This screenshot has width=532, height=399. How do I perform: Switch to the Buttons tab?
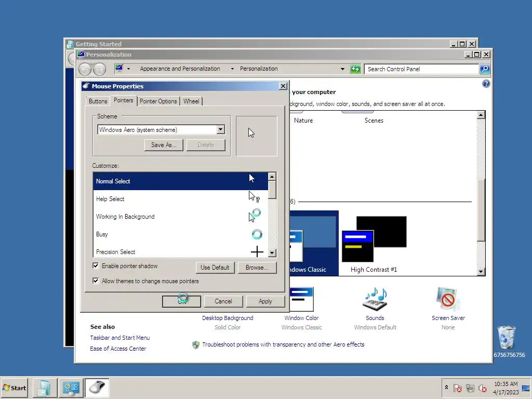[x=98, y=101]
